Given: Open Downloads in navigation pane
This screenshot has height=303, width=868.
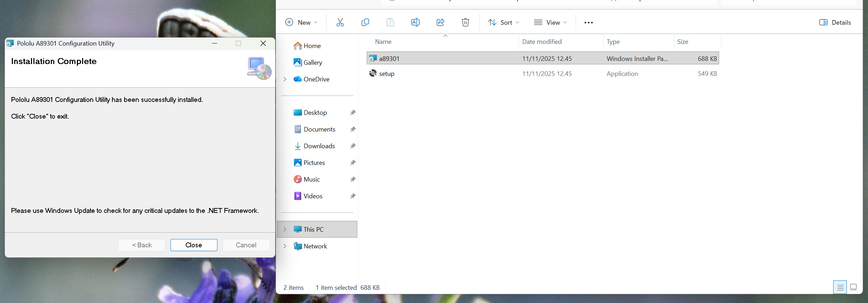Looking at the screenshot, I should pyautogui.click(x=319, y=146).
